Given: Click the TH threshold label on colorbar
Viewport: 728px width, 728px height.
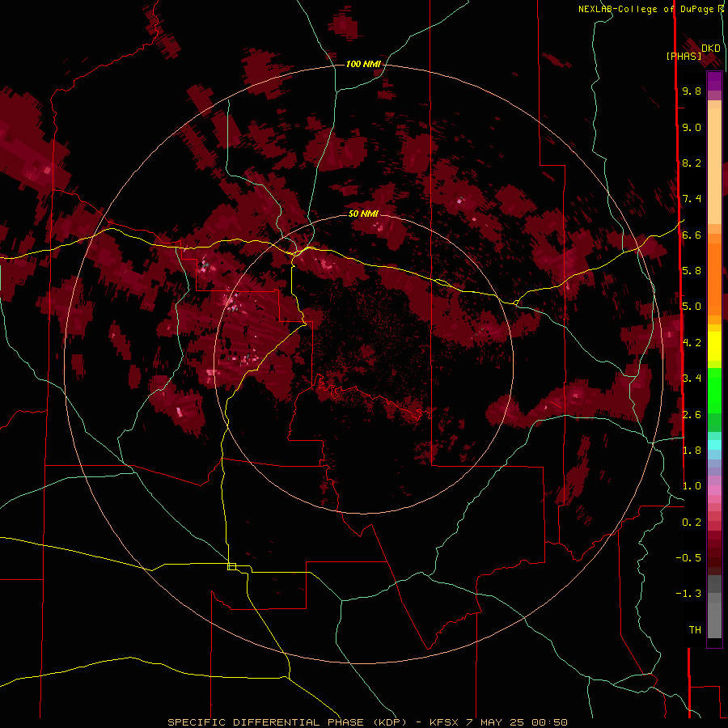Looking at the screenshot, I should pos(695,630).
